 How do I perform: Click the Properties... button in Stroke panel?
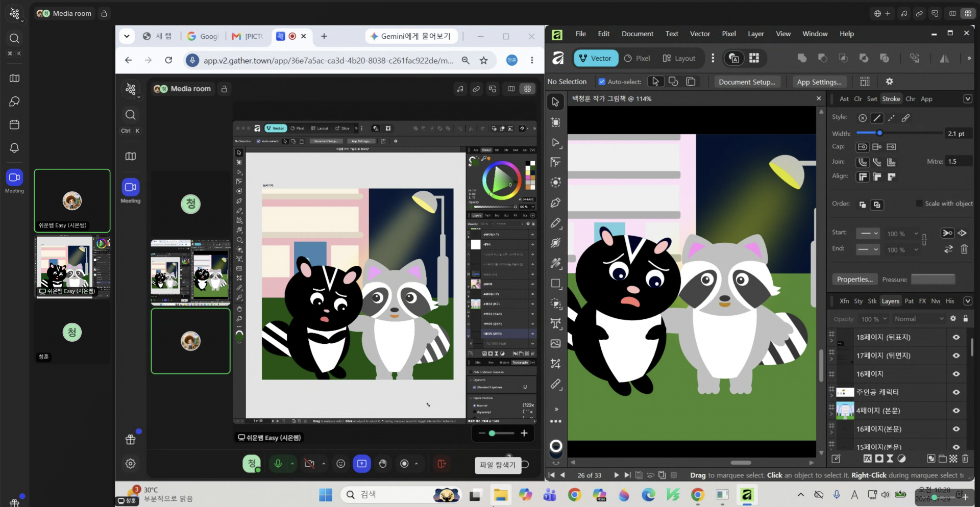[854, 280]
